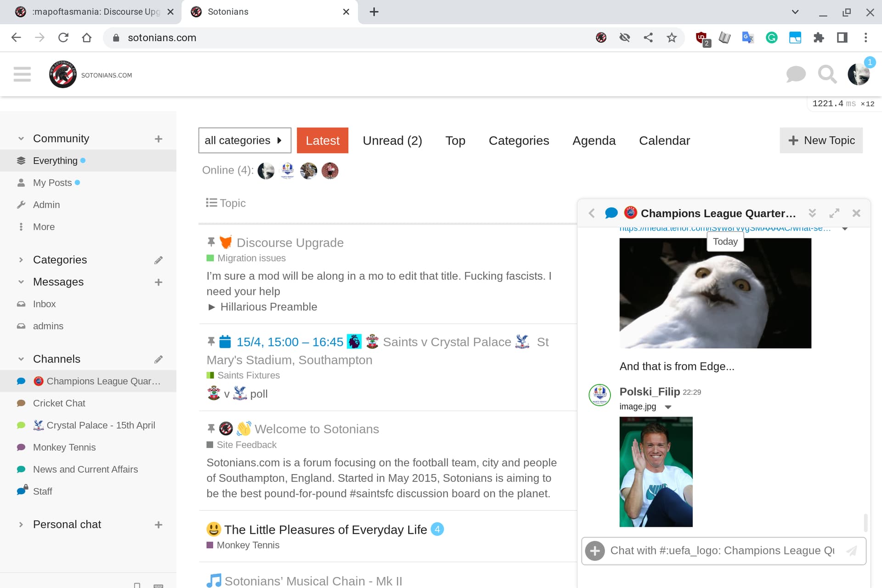Open the Calendar tab
Image resolution: width=882 pixels, height=588 pixels.
664,141
